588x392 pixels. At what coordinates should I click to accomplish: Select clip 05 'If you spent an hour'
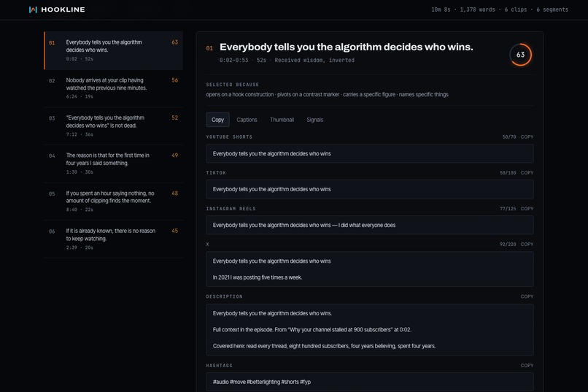pos(113,201)
